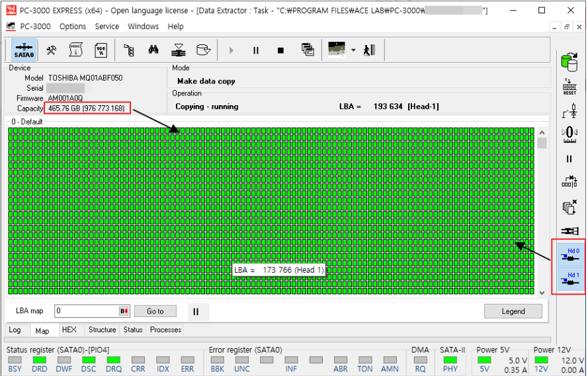Open the Service menu

[x=107, y=26]
